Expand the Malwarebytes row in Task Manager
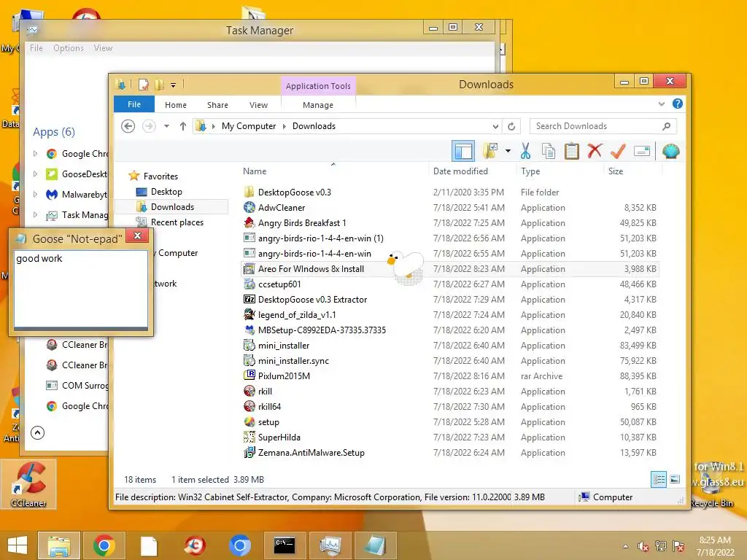The width and height of the screenshot is (747, 560). [x=35, y=194]
